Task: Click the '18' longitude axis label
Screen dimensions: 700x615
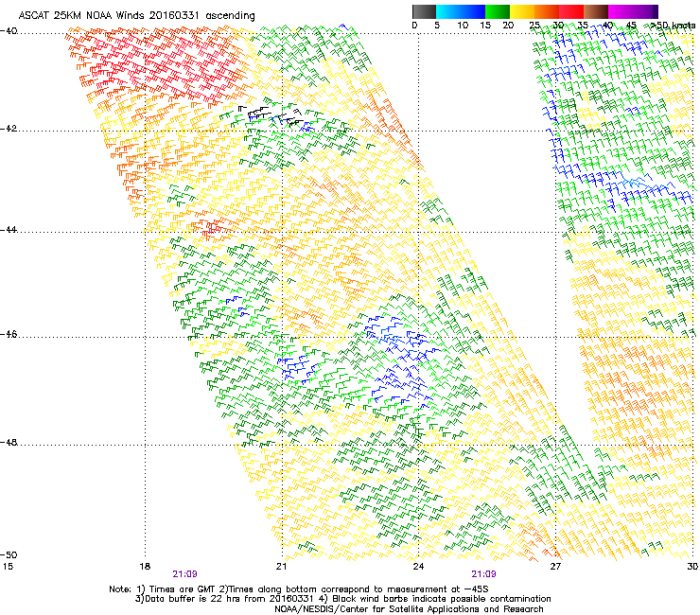Action: click(x=145, y=567)
